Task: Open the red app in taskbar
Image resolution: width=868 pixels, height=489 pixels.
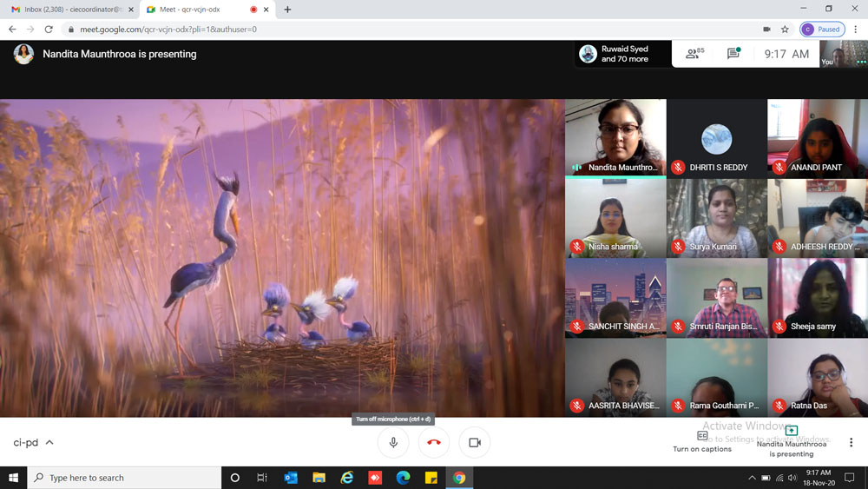Action: tap(375, 478)
